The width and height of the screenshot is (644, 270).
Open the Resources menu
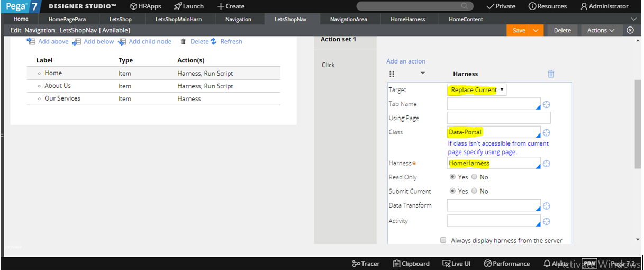pos(548,6)
